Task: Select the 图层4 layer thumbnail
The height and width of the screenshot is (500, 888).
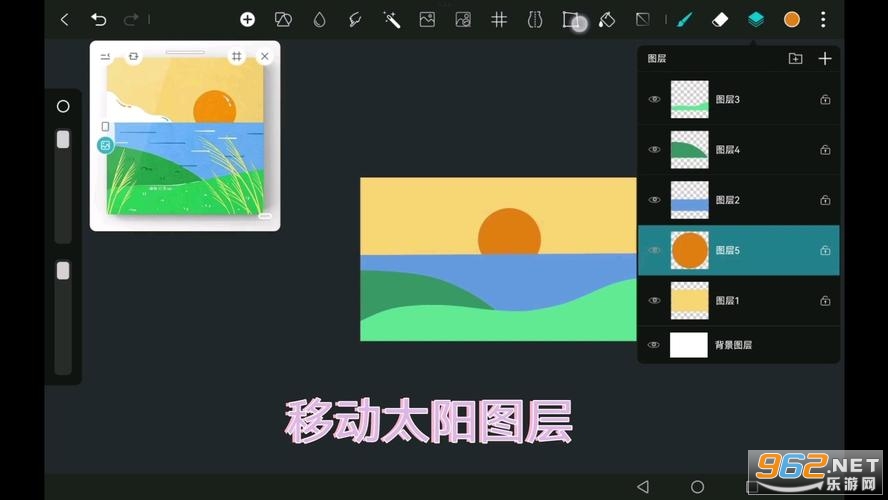Action: point(690,149)
